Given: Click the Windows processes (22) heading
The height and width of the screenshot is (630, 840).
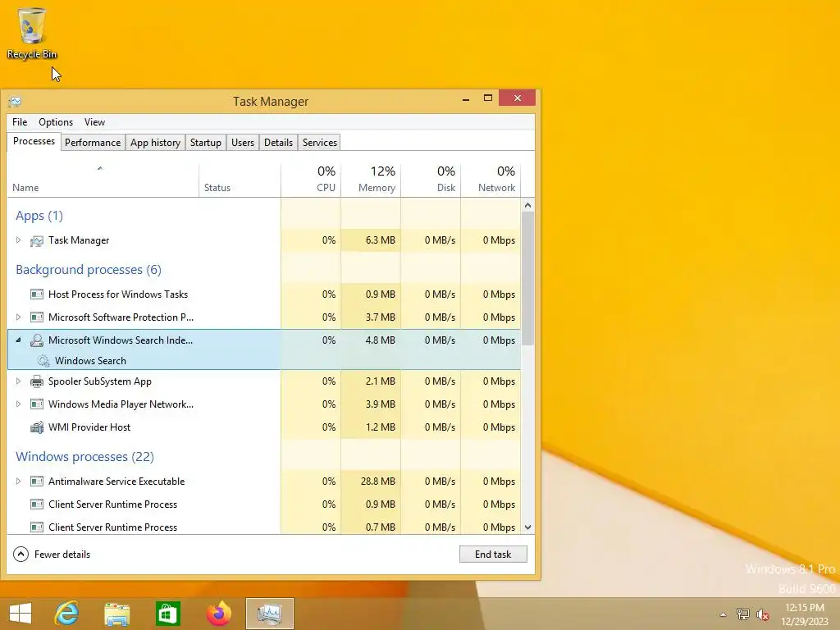Looking at the screenshot, I should (84, 456).
